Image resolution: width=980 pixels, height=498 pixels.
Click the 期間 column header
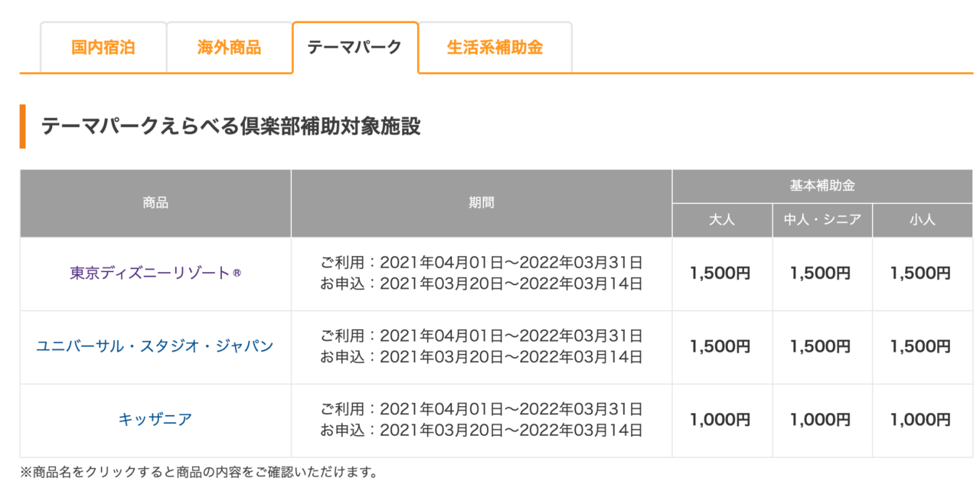coord(482,203)
